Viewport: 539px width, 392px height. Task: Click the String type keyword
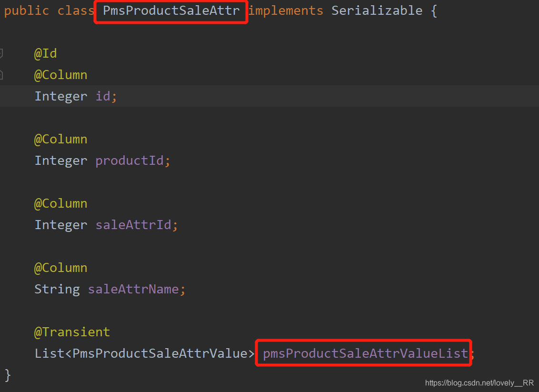[x=57, y=290]
